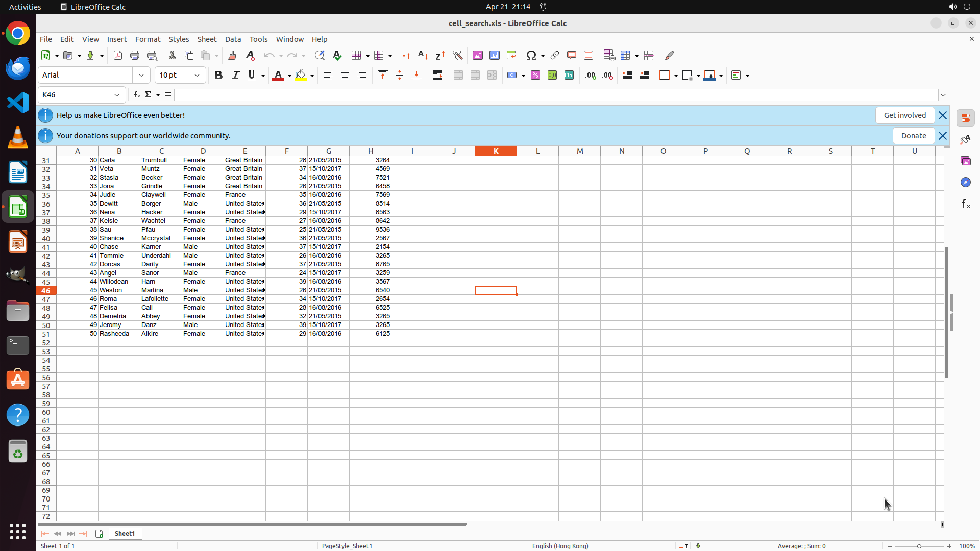Click the Format as Percent icon
Viewport: 980px width, 551px height.
[535, 75]
